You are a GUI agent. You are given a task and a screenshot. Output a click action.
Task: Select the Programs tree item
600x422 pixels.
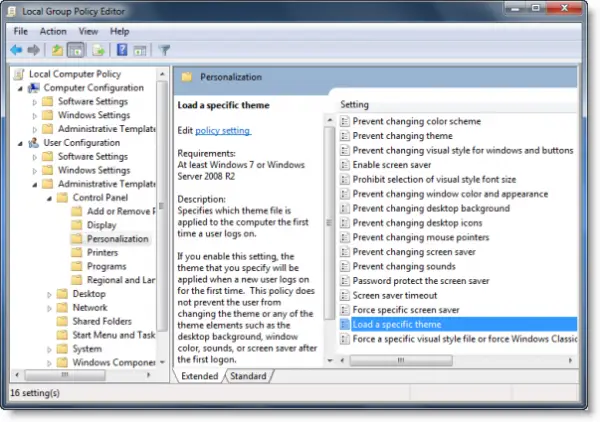click(x=106, y=266)
